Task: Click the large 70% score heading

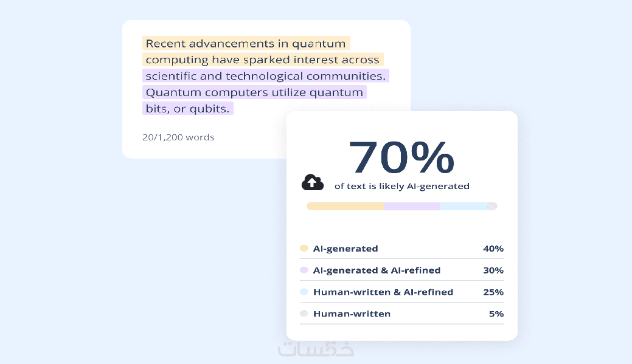Action: point(401,158)
